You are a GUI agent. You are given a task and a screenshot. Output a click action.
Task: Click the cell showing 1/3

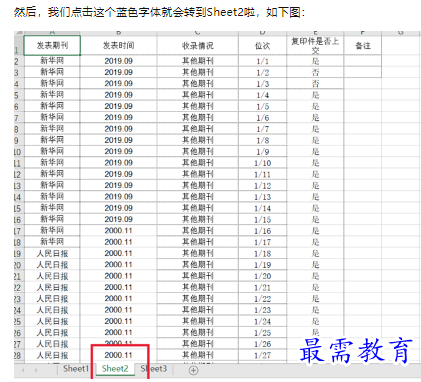click(x=262, y=84)
